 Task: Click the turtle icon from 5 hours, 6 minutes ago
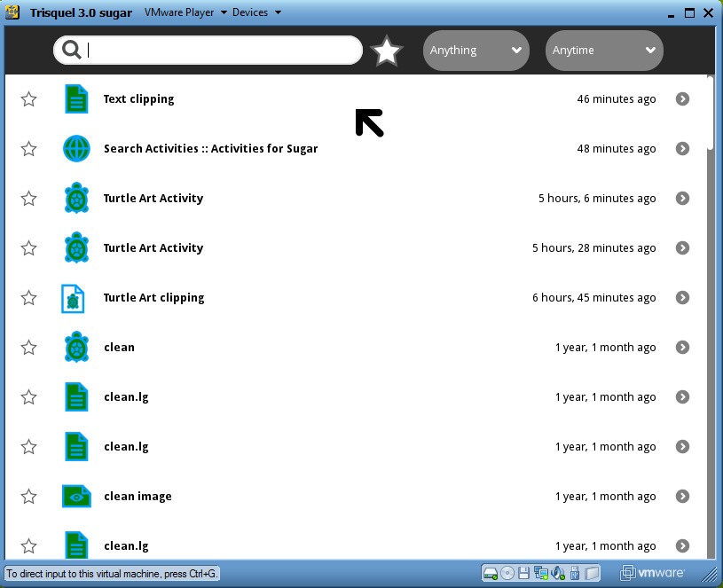click(x=77, y=199)
